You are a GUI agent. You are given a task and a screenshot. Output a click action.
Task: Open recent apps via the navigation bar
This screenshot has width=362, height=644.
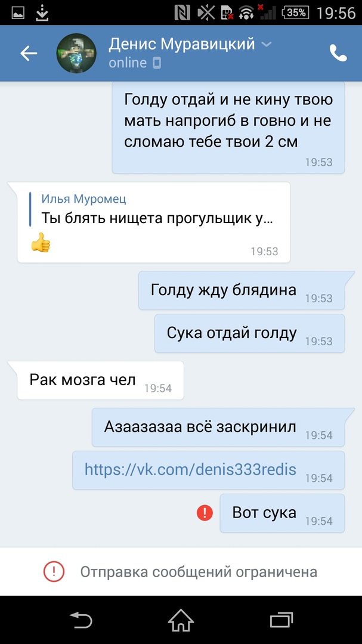281,620
